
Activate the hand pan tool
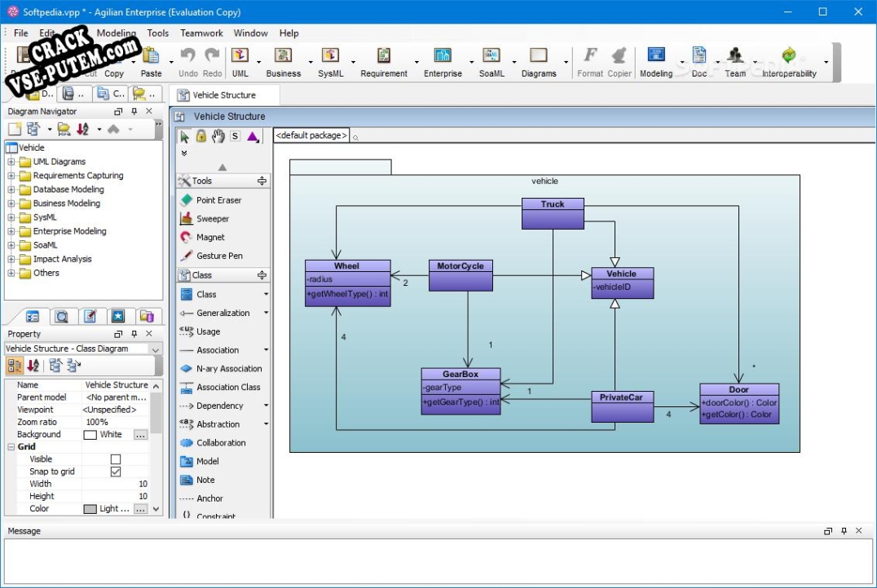pyautogui.click(x=218, y=136)
